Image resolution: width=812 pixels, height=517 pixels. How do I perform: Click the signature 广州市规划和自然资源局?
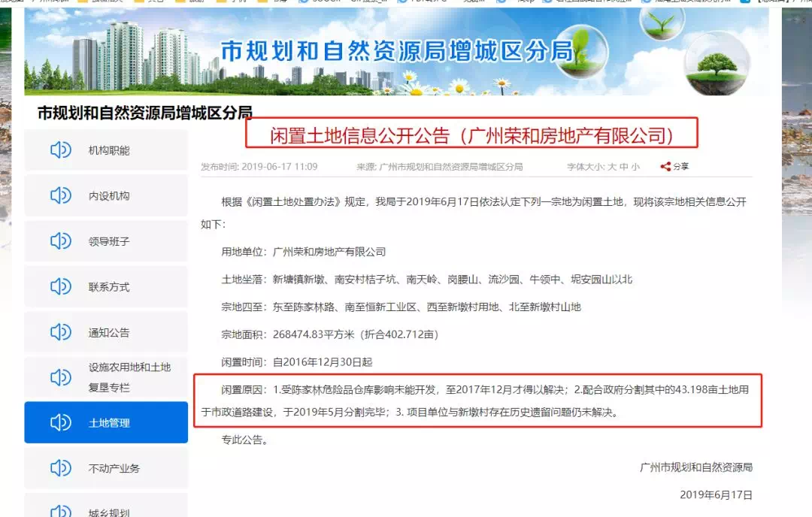point(696,467)
